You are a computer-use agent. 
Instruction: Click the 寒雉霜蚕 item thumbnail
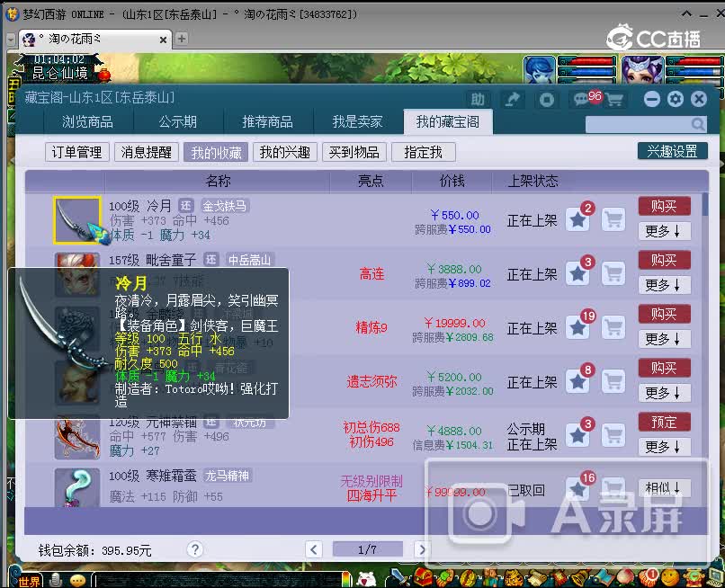click(x=77, y=487)
